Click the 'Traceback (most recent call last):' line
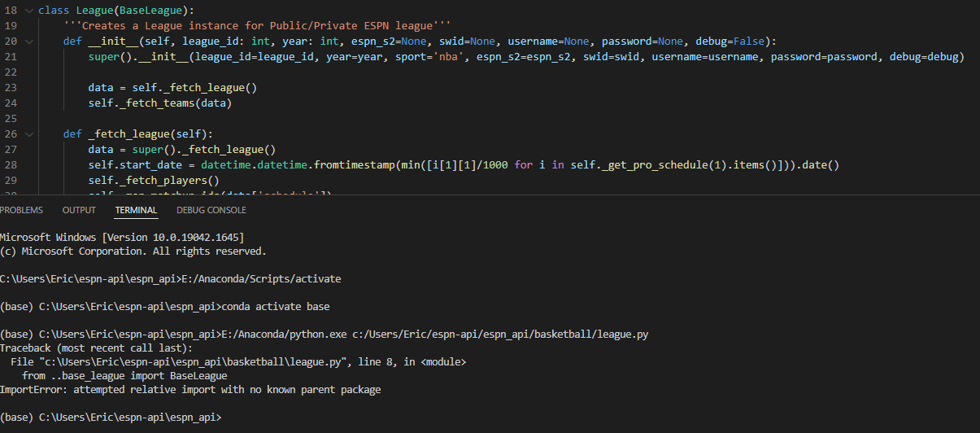The image size is (980, 433). coord(94,347)
